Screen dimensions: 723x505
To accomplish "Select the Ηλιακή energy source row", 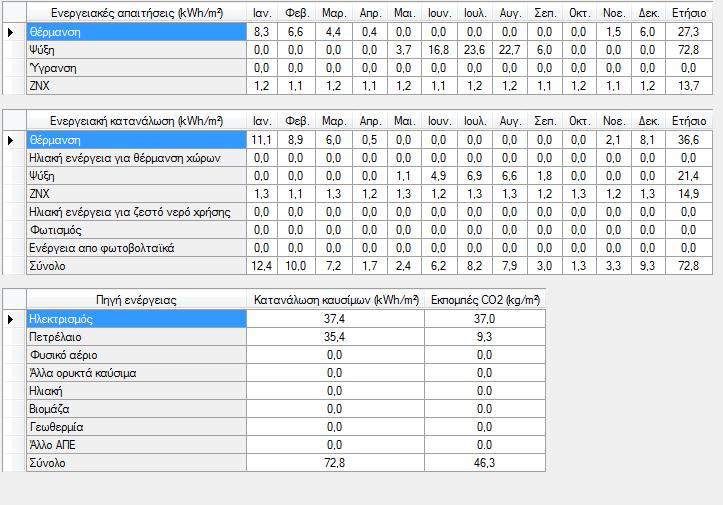I will [x=286, y=391].
